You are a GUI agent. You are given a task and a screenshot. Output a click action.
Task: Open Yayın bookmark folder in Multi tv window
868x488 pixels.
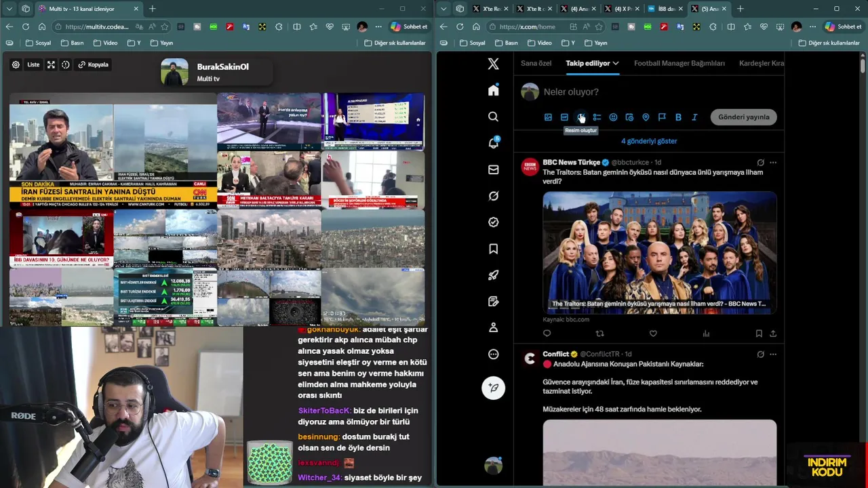(161, 43)
